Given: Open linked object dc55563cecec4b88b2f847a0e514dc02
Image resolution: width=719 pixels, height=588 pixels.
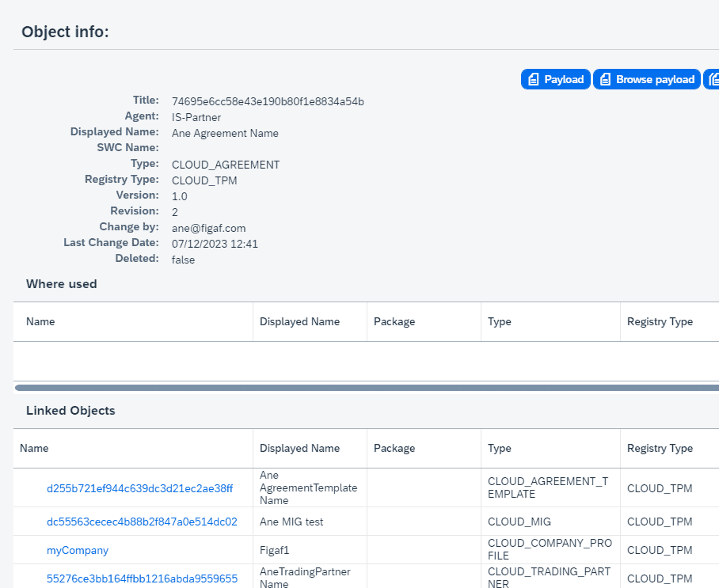Looking at the screenshot, I should click(143, 522).
